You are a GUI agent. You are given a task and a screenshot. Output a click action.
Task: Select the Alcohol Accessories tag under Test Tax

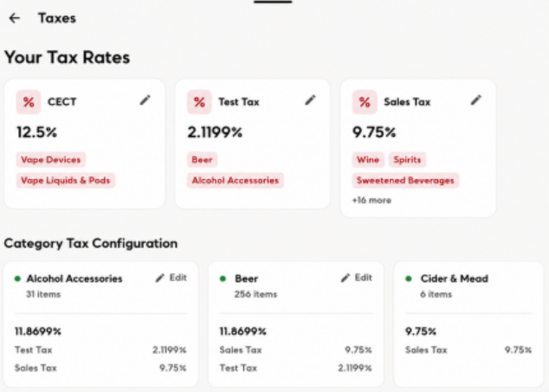tap(236, 180)
